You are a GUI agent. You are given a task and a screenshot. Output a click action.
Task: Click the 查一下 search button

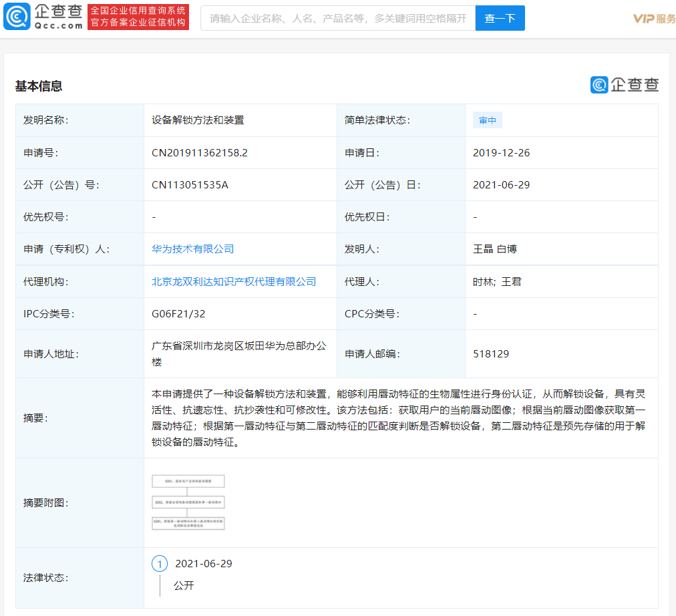500,18
